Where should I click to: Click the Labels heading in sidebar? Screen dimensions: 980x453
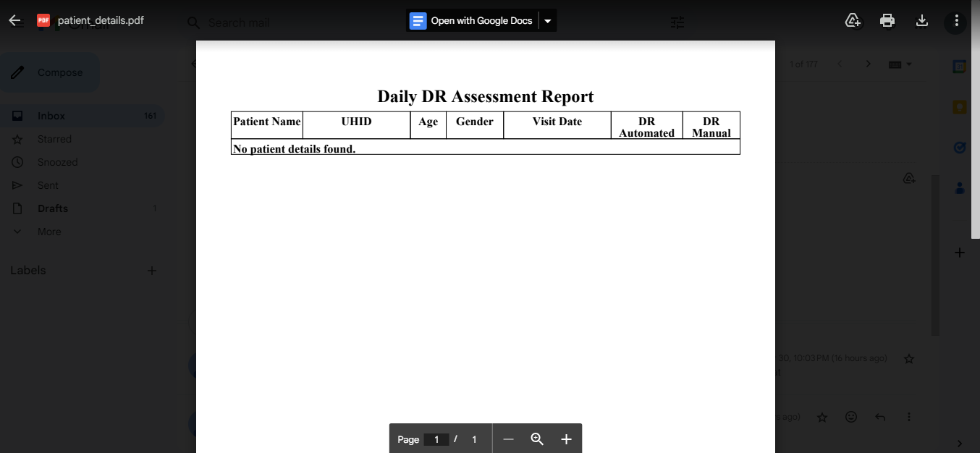(28, 271)
